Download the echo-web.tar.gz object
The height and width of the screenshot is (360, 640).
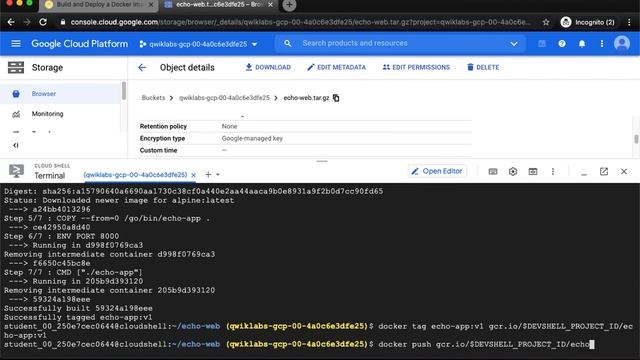point(268,67)
